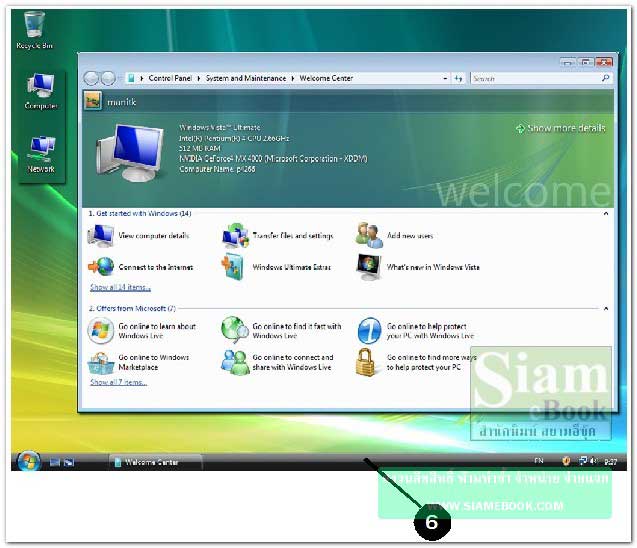Click the Add new users icon
Image resolution: width=637 pixels, height=548 pixels.
coord(369,236)
